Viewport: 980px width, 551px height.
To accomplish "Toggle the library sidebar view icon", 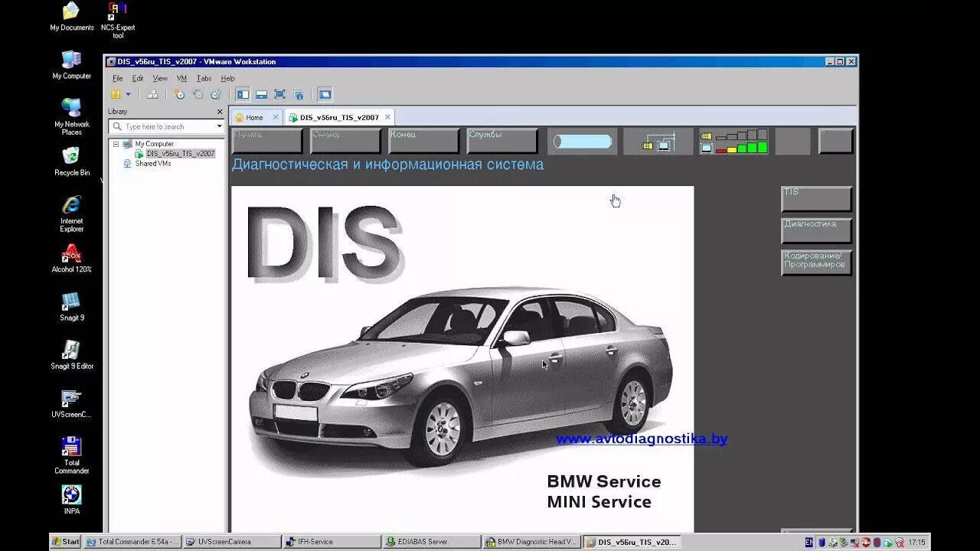I will pyautogui.click(x=243, y=94).
